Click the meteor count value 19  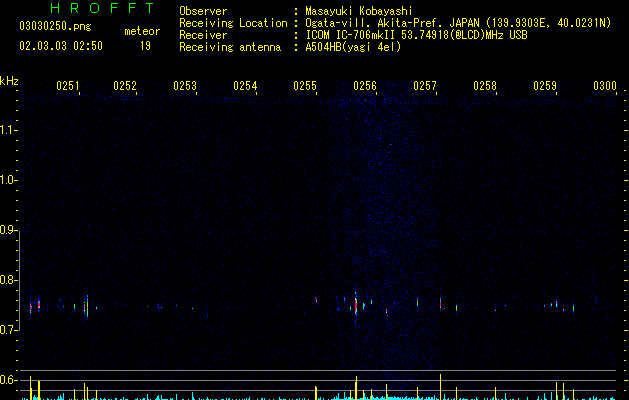145,46
